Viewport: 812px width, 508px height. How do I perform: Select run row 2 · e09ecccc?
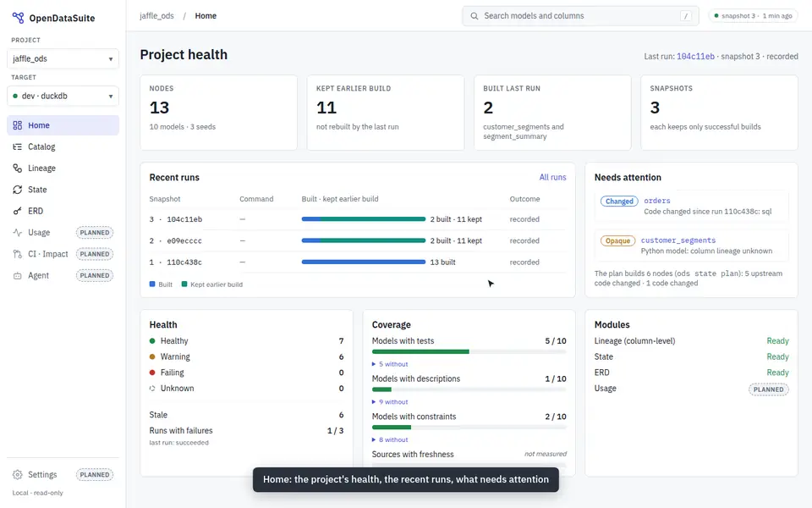click(358, 240)
